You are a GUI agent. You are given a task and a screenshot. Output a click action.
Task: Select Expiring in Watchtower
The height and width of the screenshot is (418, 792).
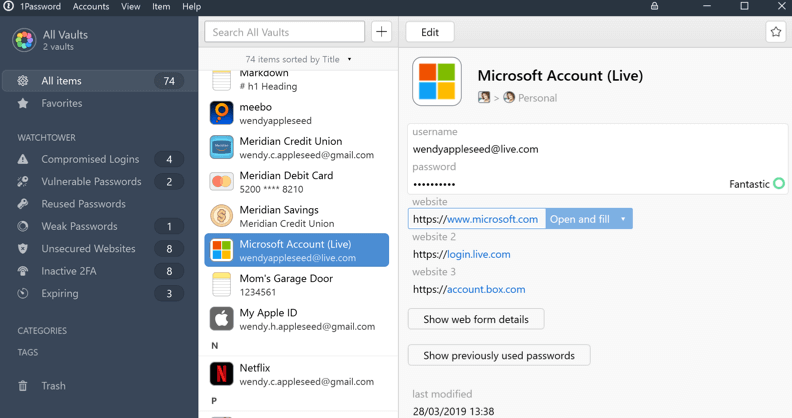pyautogui.click(x=100, y=293)
